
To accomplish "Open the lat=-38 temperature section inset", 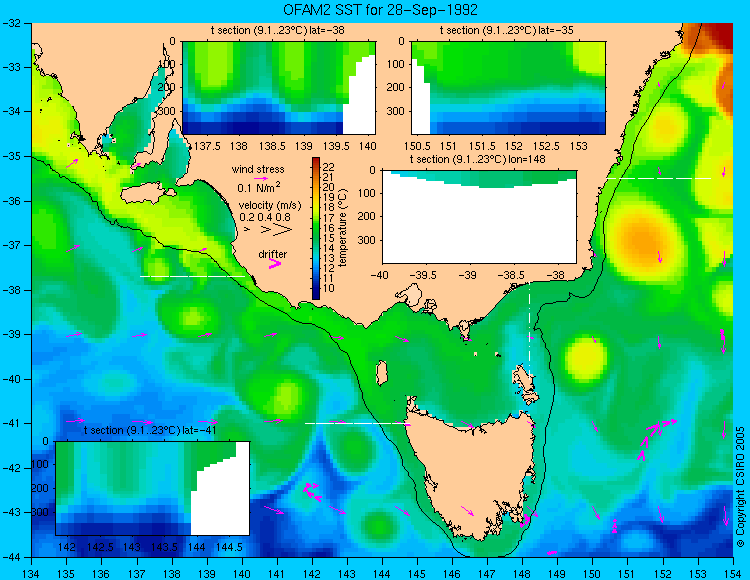I will [x=279, y=88].
